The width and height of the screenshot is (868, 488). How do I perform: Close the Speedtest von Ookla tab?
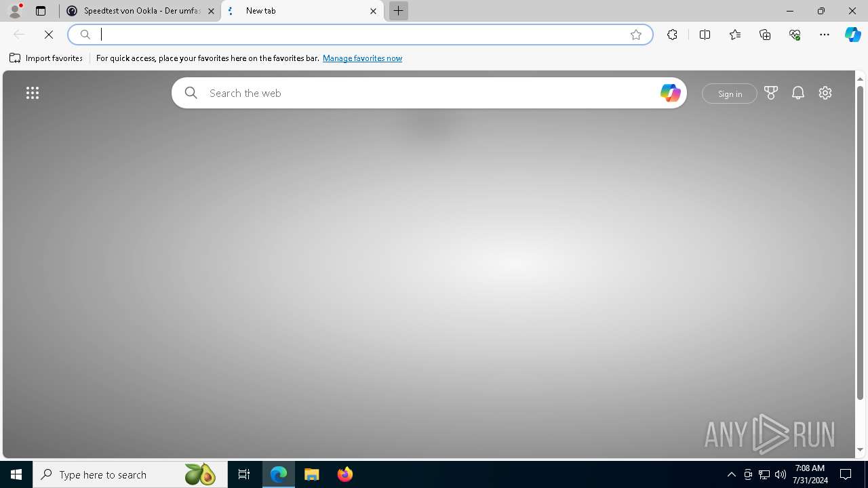click(x=211, y=11)
